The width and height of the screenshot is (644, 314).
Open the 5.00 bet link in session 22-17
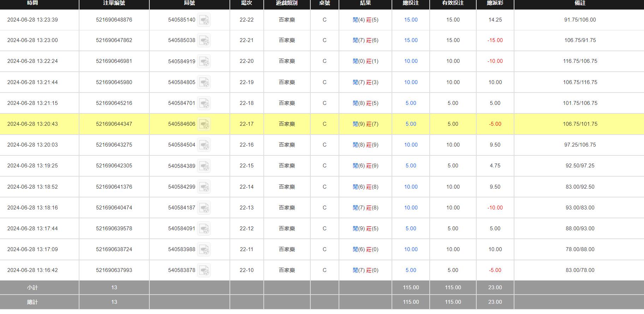(411, 124)
